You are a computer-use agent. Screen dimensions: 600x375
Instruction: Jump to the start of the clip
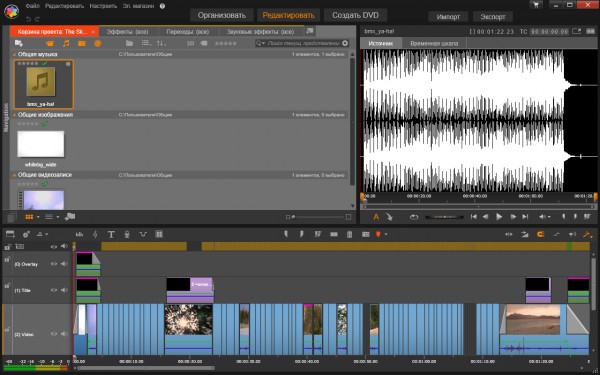[474, 217]
